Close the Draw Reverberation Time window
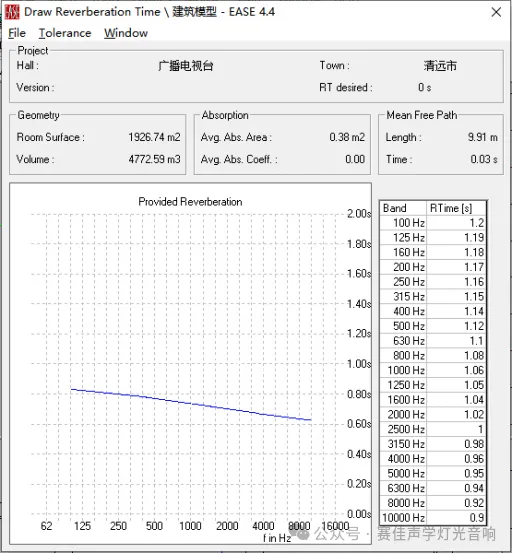This screenshot has height=554, width=512. tap(496, 12)
